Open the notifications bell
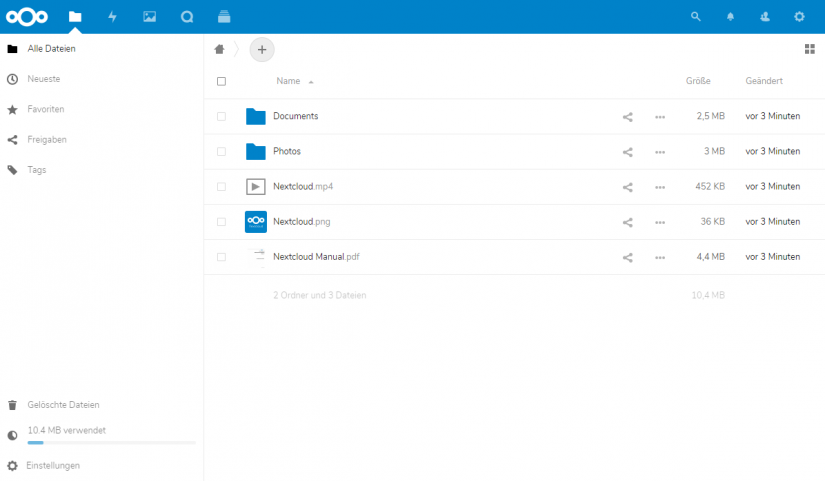Image resolution: width=825 pixels, height=481 pixels. click(730, 17)
